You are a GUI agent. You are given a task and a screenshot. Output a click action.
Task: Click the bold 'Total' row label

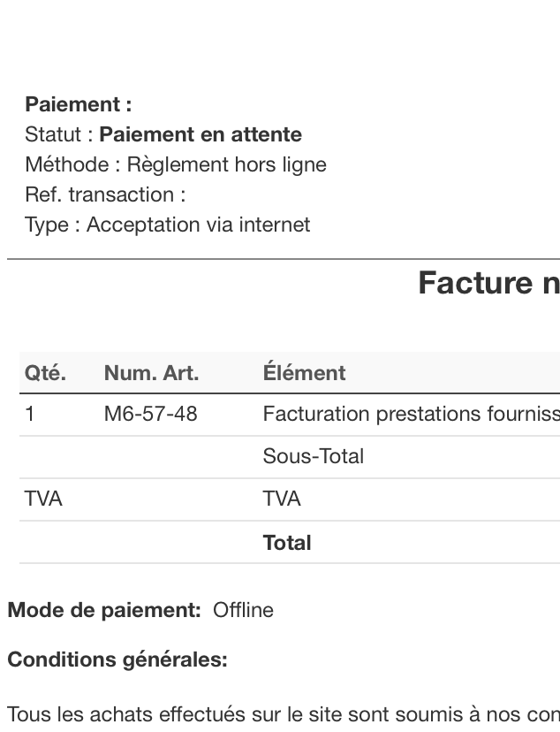coord(287,543)
